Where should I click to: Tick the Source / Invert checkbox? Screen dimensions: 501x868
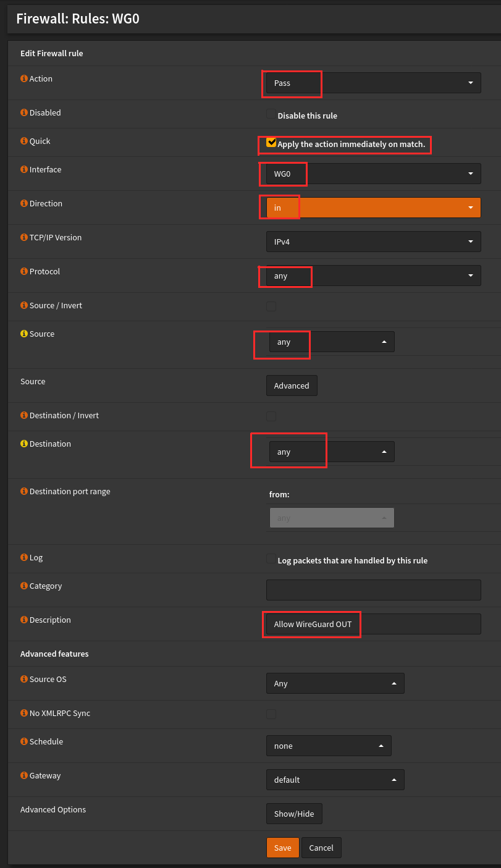pos(271,306)
